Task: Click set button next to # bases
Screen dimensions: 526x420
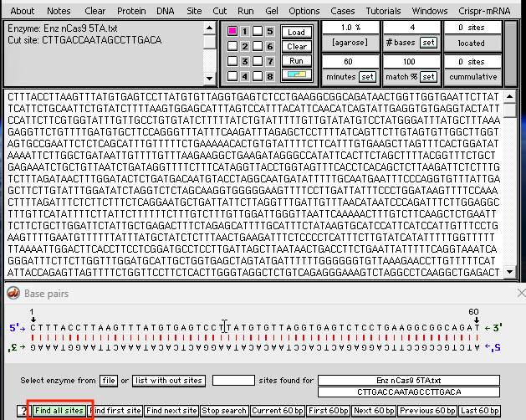Action: (428, 43)
